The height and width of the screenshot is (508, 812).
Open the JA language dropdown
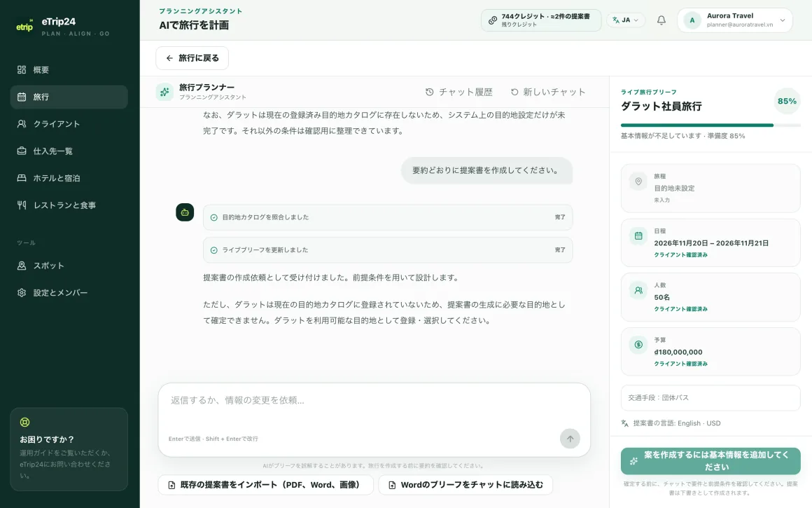coord(626,20)
